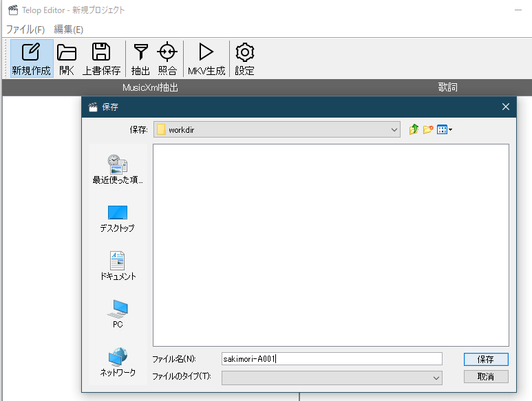Image resolution: width=532 pixels, height=401 pixels.
Task: Minimize the Telop Editor window
Action: (518, 10)
